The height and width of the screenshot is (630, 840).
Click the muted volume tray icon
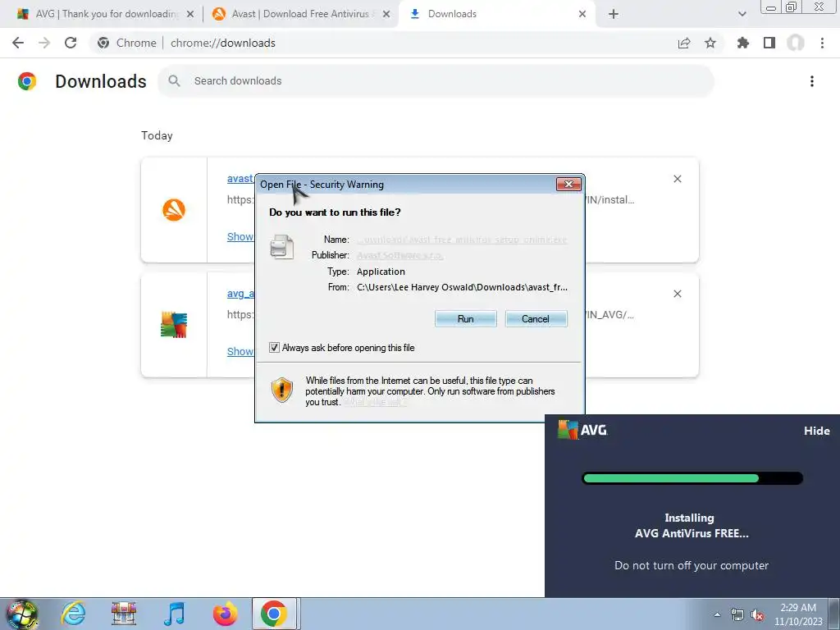757,615
